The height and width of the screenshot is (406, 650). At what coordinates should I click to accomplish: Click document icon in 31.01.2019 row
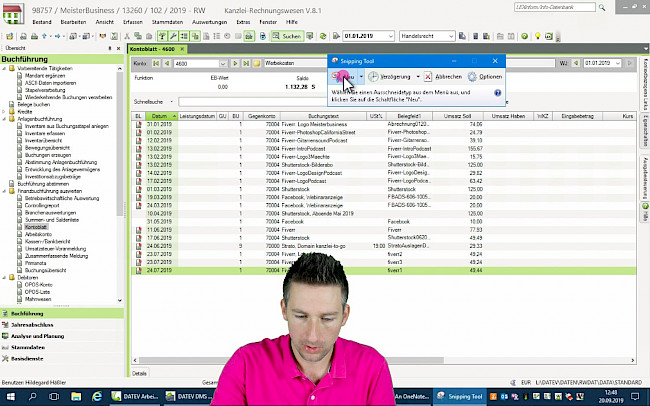tap(138, 124)
